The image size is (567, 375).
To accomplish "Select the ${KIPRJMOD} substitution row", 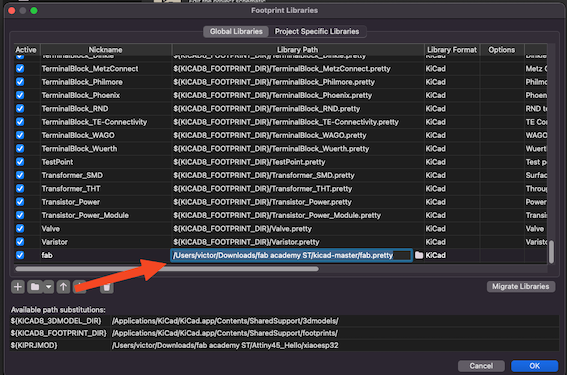I will click(x=284, y=345).
